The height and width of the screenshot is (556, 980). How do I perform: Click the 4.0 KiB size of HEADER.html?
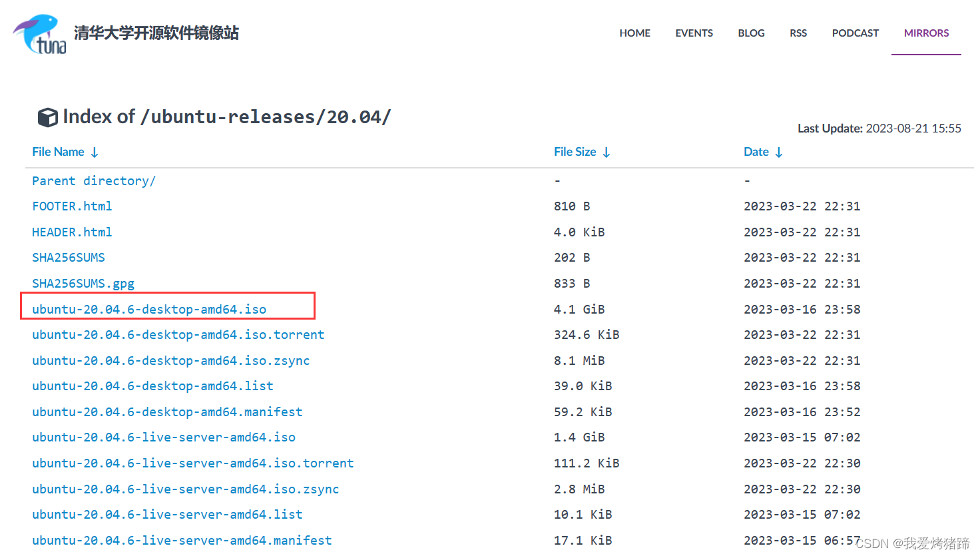(x=579, y=232)
